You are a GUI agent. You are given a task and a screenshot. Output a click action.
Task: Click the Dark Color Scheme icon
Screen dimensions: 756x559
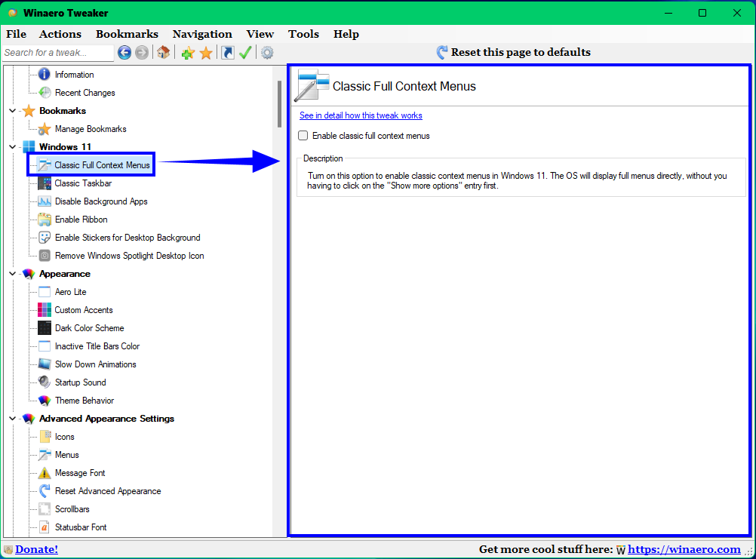[x=45, y=328]
